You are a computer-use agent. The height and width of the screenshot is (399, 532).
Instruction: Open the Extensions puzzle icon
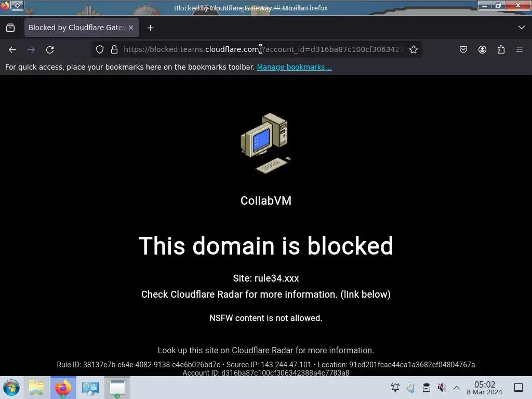pyautogui.click(x=501, y=49)
